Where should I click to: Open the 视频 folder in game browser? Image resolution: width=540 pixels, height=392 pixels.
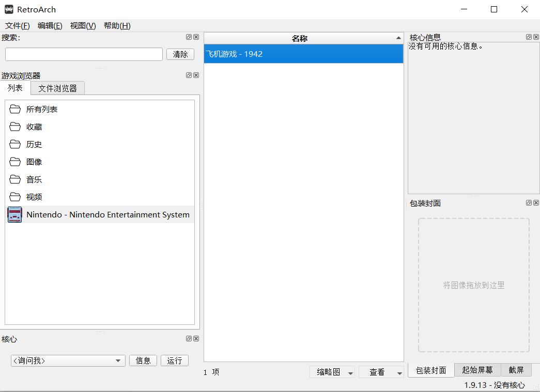pos(33,197)
